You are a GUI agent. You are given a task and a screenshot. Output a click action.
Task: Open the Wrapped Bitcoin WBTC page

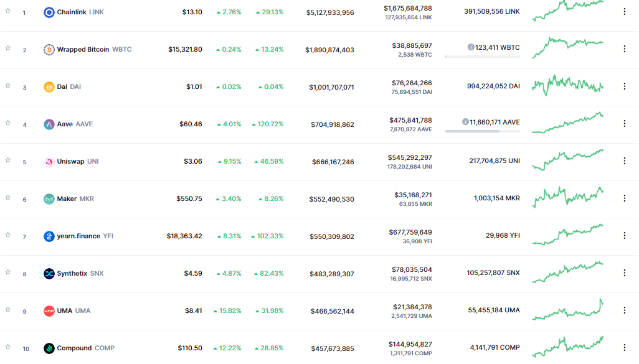point(94,49)
